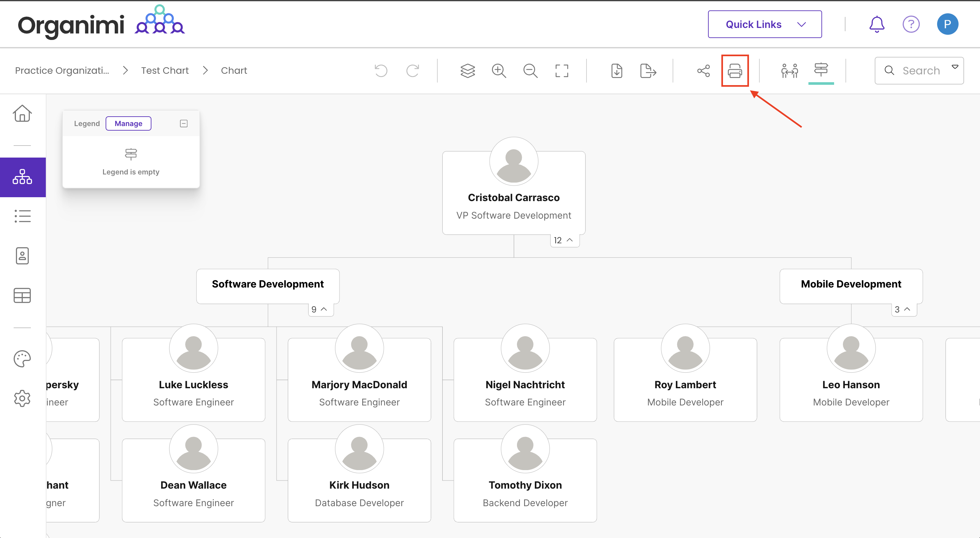Image resolution: width=980 pixels, height=538 pixels.
Task: Zoom in on the org chart
Action: pos(498,71)
